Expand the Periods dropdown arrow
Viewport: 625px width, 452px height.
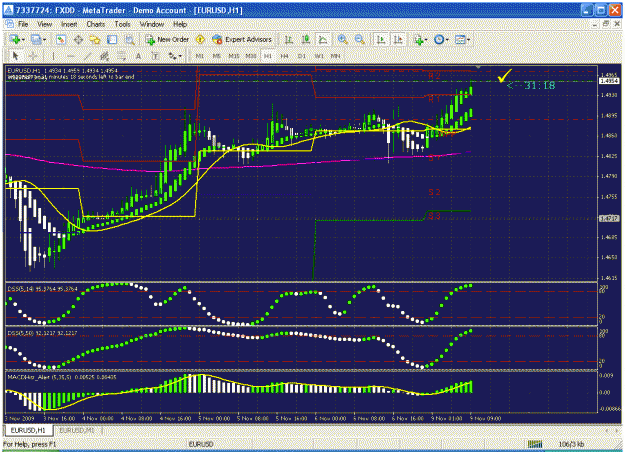click(x=447, y=40)
